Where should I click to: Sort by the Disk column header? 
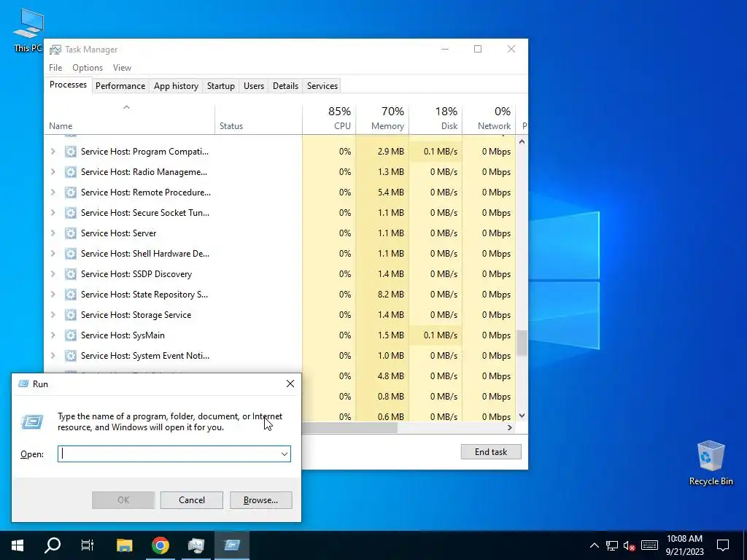click(436, 119)
